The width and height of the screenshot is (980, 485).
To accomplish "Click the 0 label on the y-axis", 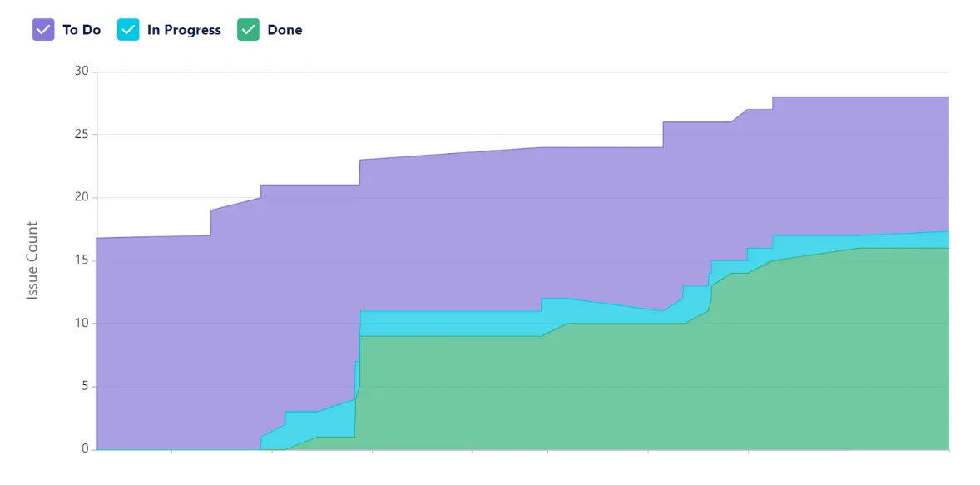I will click(84, 449).
